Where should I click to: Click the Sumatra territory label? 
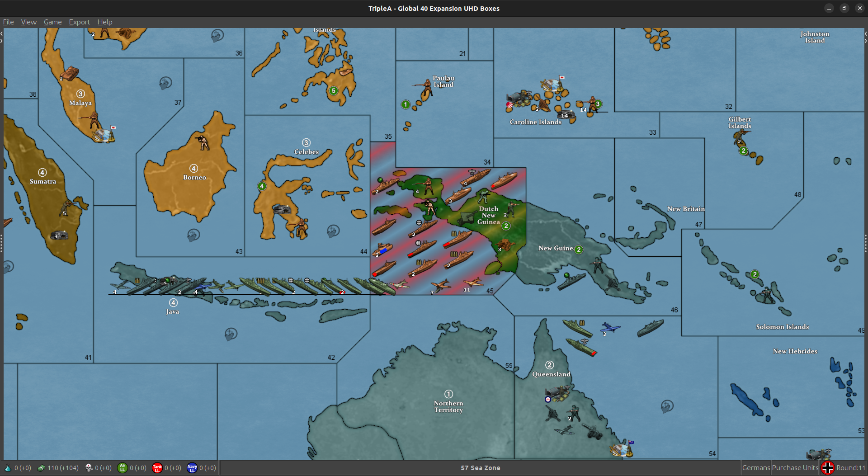click(x=43, y=181)
